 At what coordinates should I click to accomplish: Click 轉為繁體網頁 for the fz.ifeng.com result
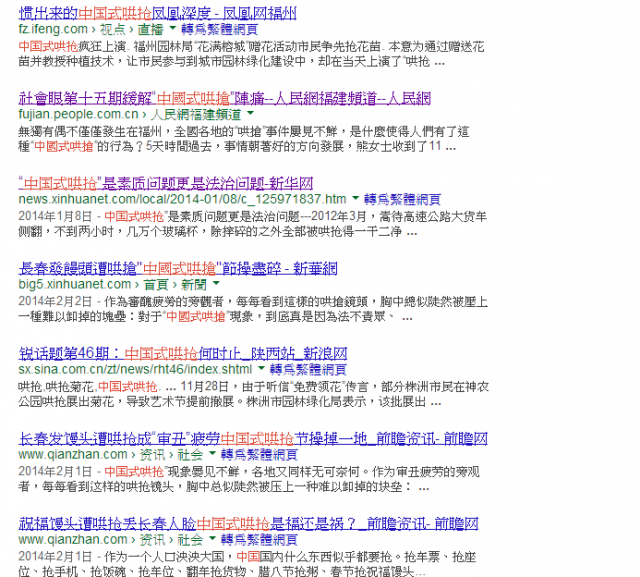click(220, 29)
